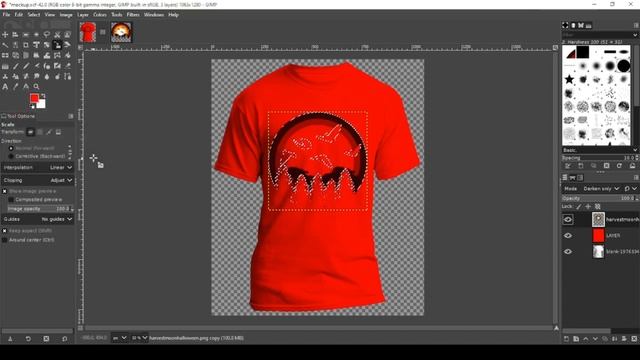Hide the red LAYER eye icon
The image size is (640, 360).
tap(568, 236)
